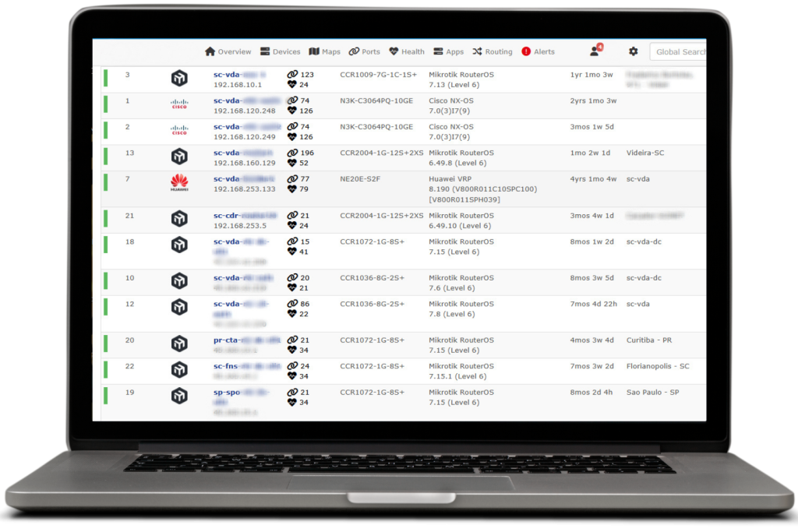Click Huawei logo for device 192.168.253.133
This screenshot has height=532, width=798.
click(x=179, y=182)
